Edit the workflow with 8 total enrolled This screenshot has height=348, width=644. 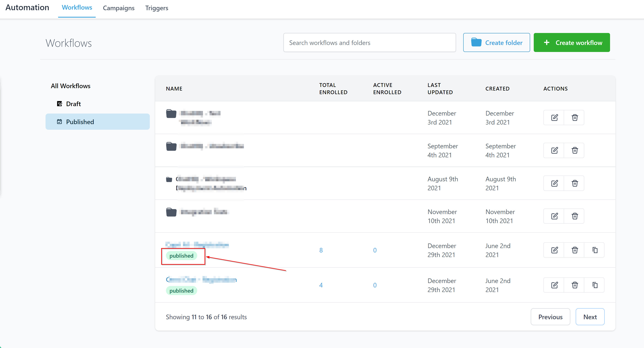(554, 250)
